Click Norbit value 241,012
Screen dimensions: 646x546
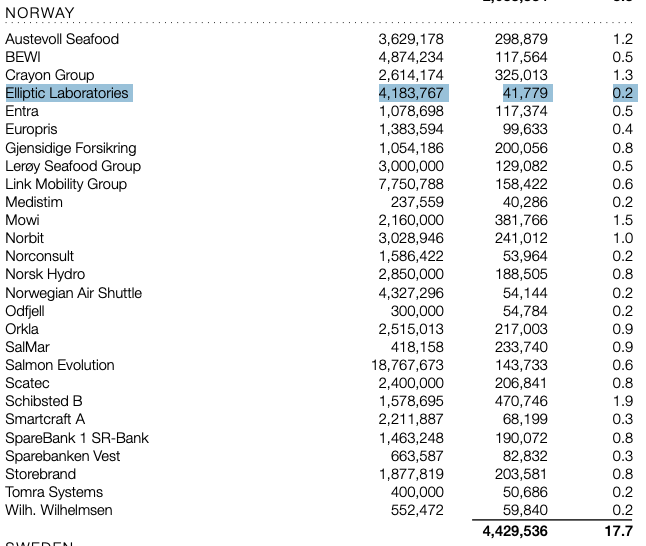click(x=521, y=238)
